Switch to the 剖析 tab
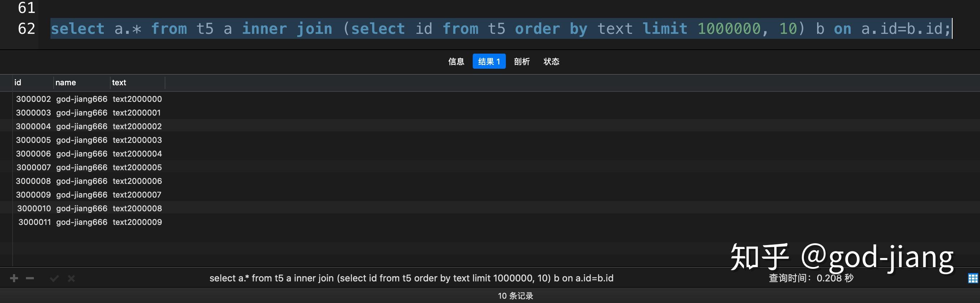 point(522,62)
